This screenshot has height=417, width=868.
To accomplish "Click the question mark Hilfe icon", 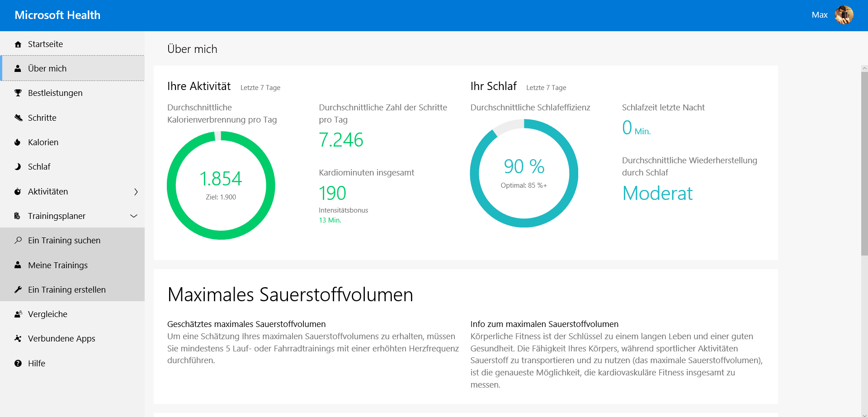I will [18, 363].
